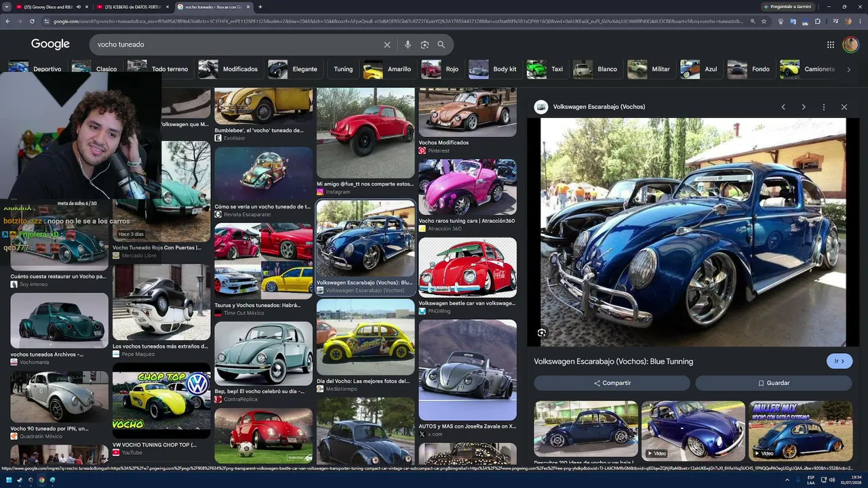Open the red Beetle Instagram result

365,142
